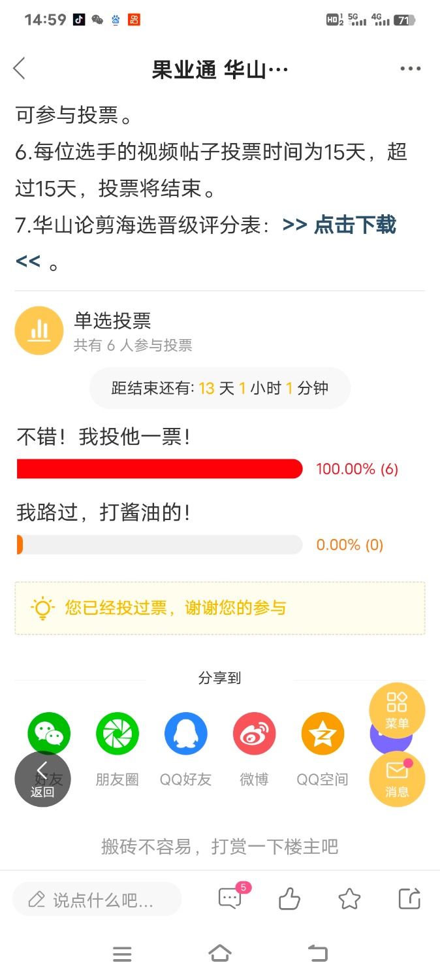Click the red 100% vote progress bar
Screen dimensions: 440x980
click(x=159, y=468)
